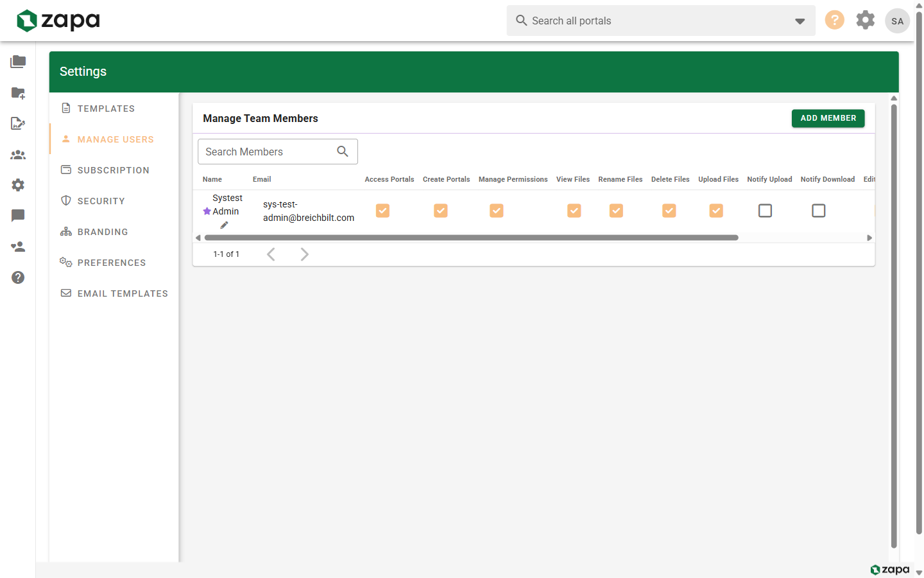The image size is (924, 578).
Task: Uncheck Manage Permissions for Systest Admin
Action: (497, 211)
